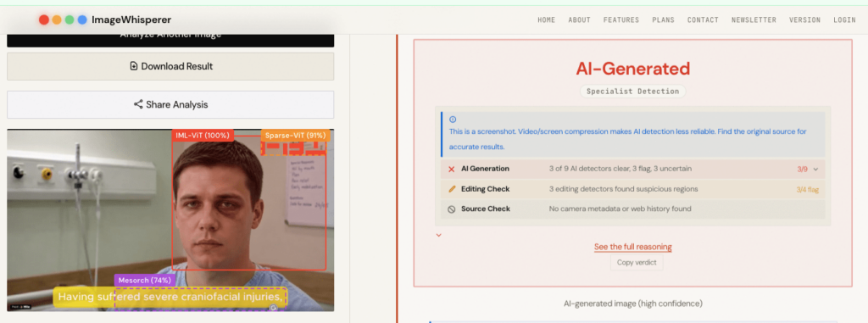
Task: Click the Download Result button
Action: [170, 66]
